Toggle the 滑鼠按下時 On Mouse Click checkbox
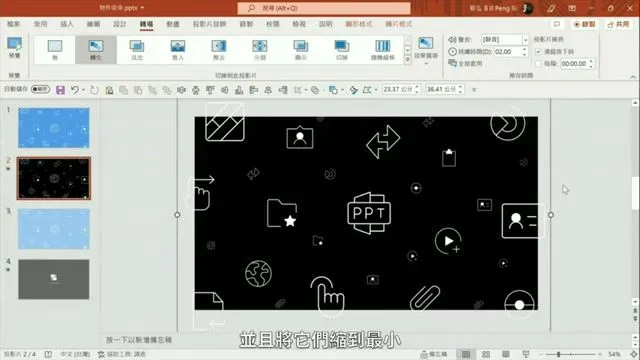Screen dimensions: 640x360 538,51
